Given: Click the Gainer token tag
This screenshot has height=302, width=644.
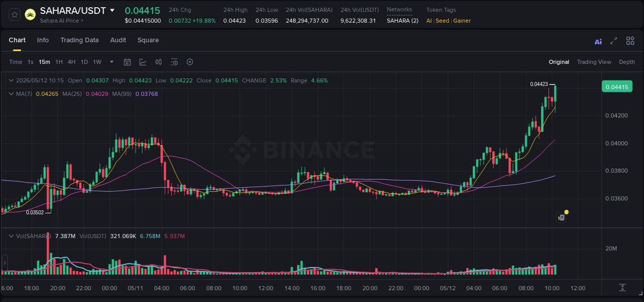Looking at the screenshot, I should (x=462, y=21).
